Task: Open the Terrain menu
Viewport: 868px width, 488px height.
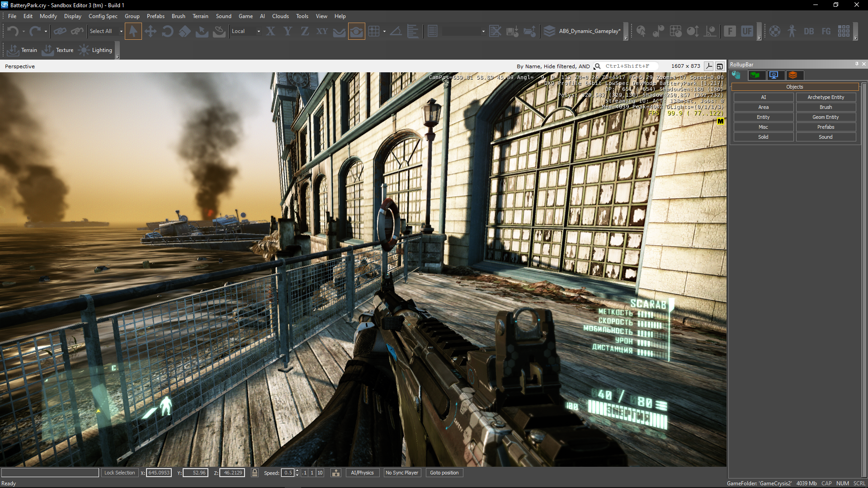Action: point(200,16)
